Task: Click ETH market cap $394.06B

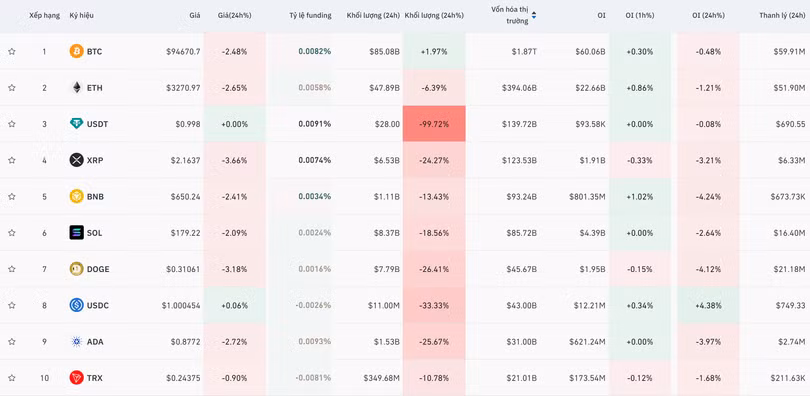Action: click(519, 88)
